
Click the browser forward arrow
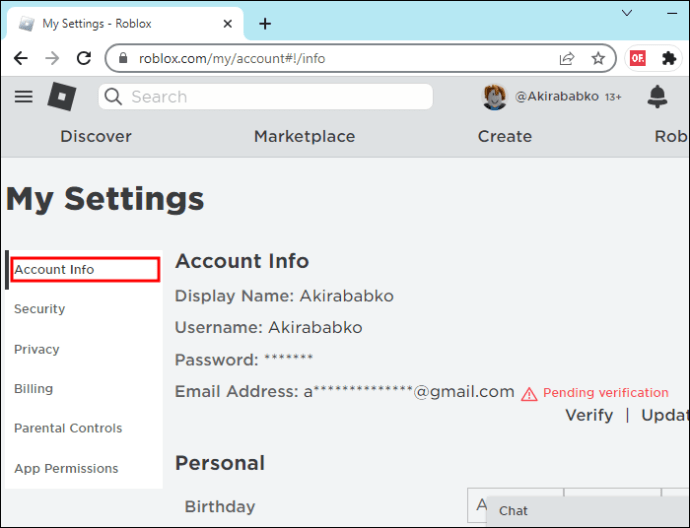52,58
